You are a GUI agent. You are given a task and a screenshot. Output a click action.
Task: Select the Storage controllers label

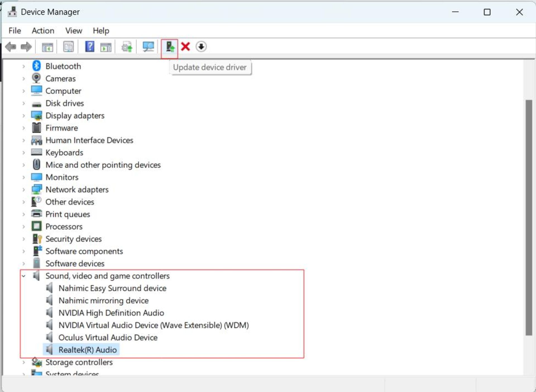point(79,362)
